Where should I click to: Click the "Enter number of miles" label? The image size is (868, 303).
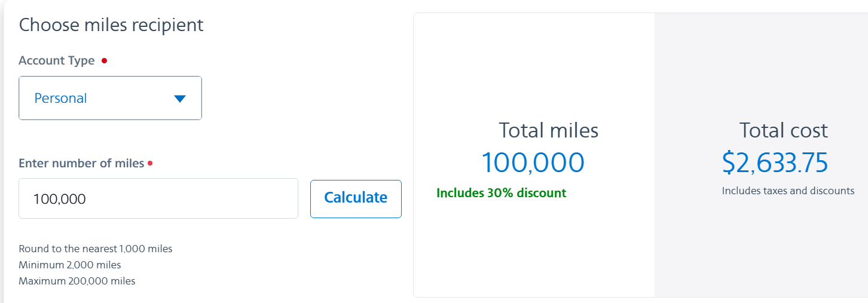(81, 163)
